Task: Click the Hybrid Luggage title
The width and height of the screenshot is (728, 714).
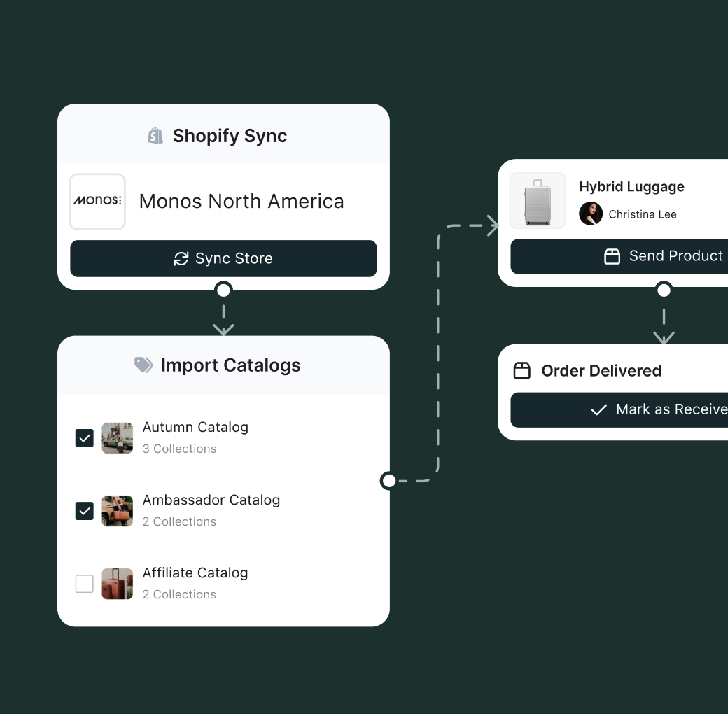Action: (x=631, y=186)
